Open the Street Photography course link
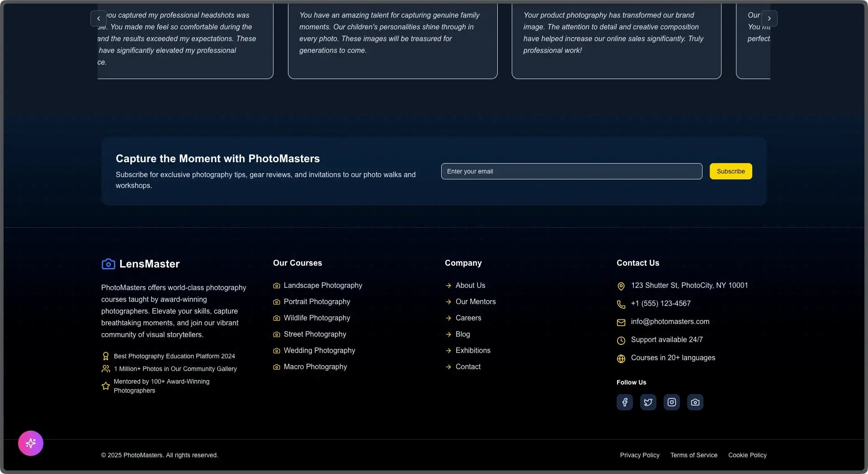 315,334
